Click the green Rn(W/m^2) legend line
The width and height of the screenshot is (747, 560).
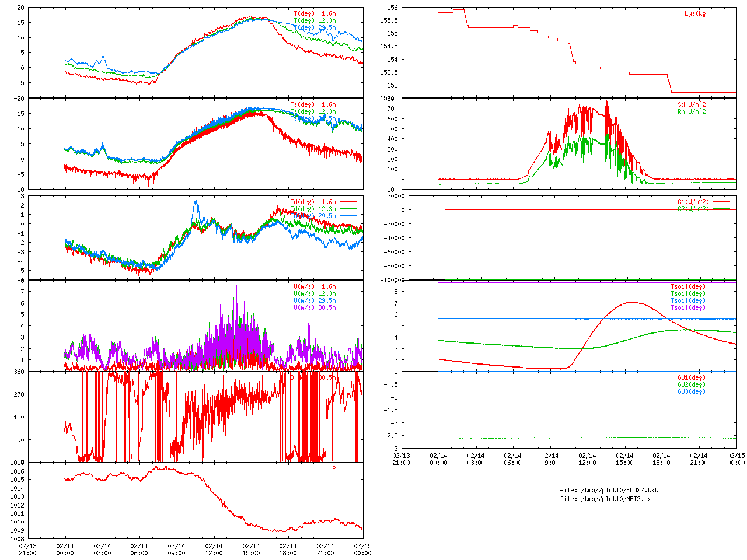[721, 111]
